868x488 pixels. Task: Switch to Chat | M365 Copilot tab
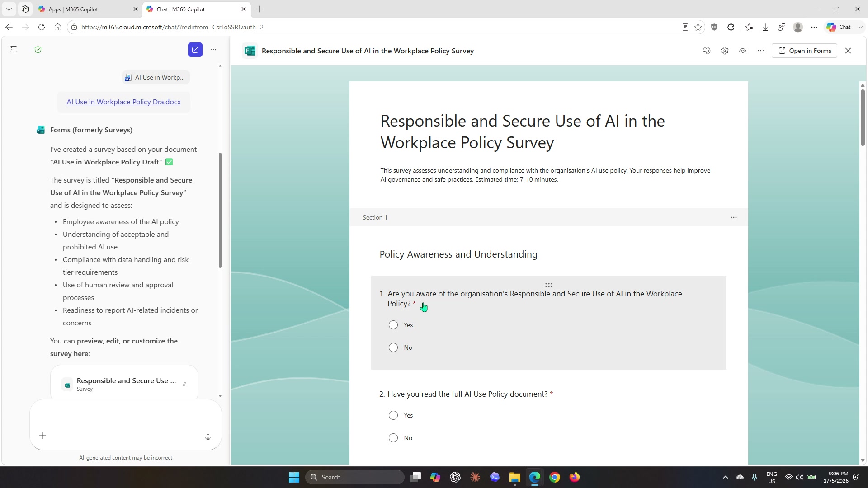(196, 9)
